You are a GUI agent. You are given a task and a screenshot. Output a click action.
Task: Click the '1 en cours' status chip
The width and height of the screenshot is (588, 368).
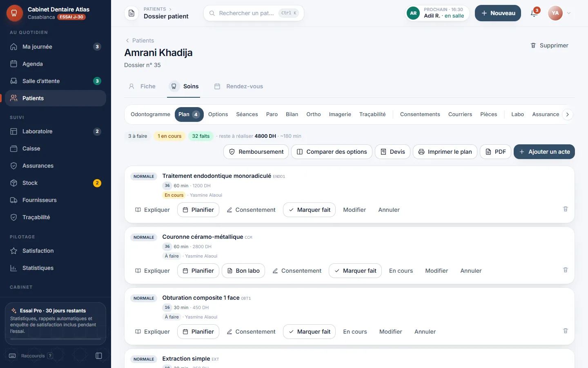pyautogui.click(x=169, y=136)
